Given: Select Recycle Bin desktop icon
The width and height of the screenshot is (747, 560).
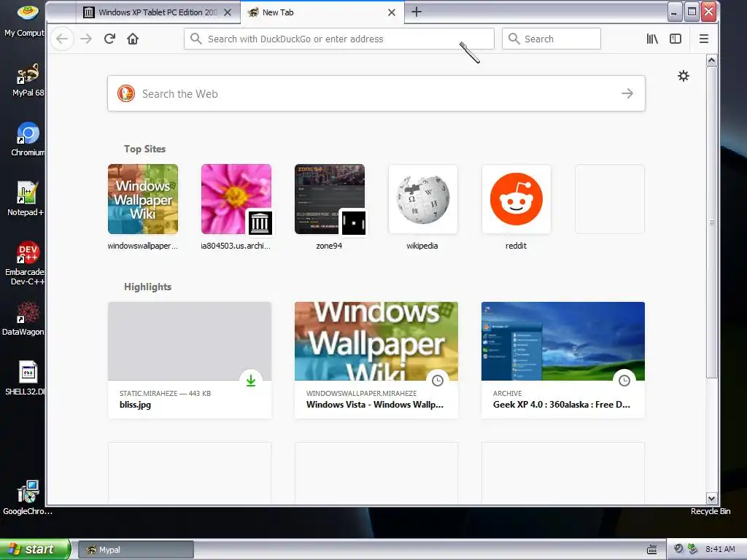Looking at the screenshot, I should 711,511.
